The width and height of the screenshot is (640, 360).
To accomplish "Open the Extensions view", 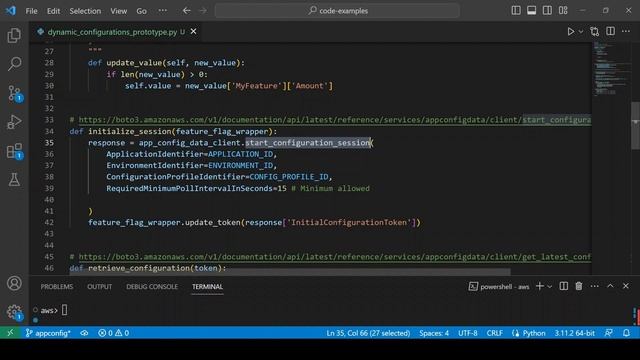I will 14,151.
